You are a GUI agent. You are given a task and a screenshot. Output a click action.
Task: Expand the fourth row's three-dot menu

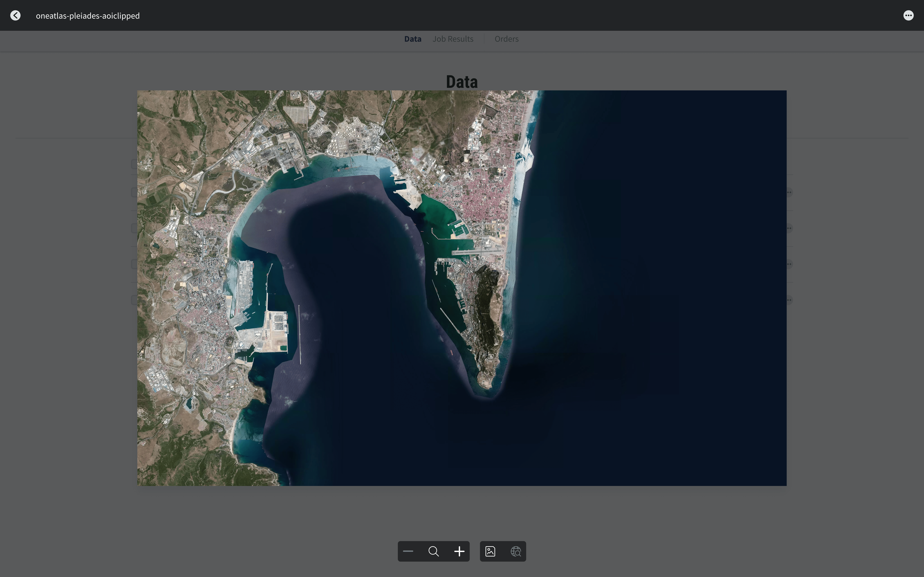point(790,300)
